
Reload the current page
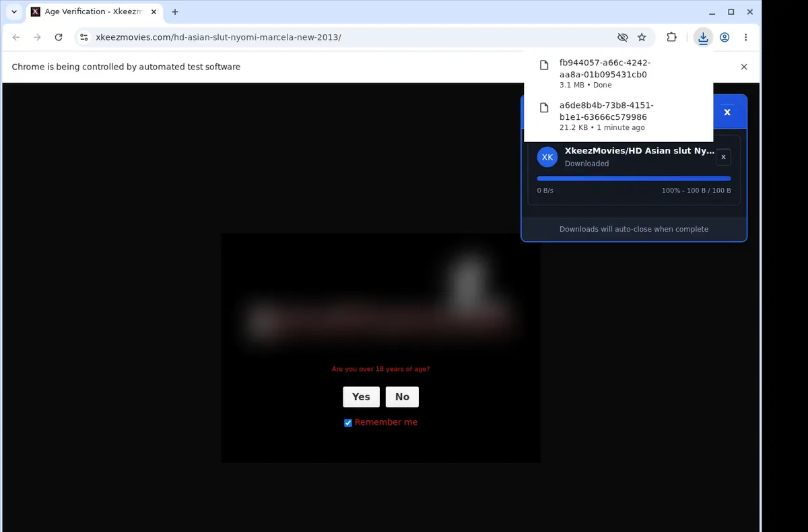click(x=59, y=38)
